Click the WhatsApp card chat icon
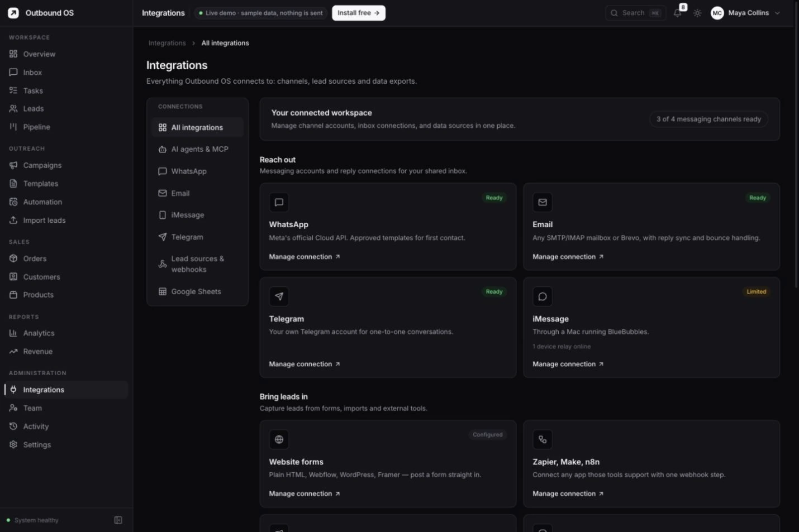This screenshot has height=532, width=799. click(279, 202)
